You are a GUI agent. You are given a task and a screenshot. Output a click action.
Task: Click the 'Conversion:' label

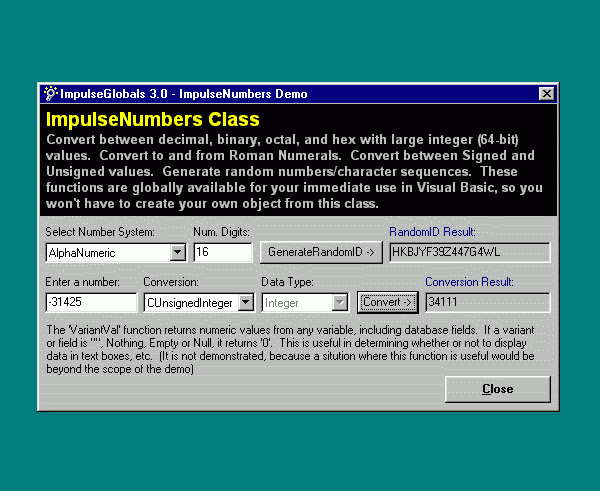pos(171,282)
